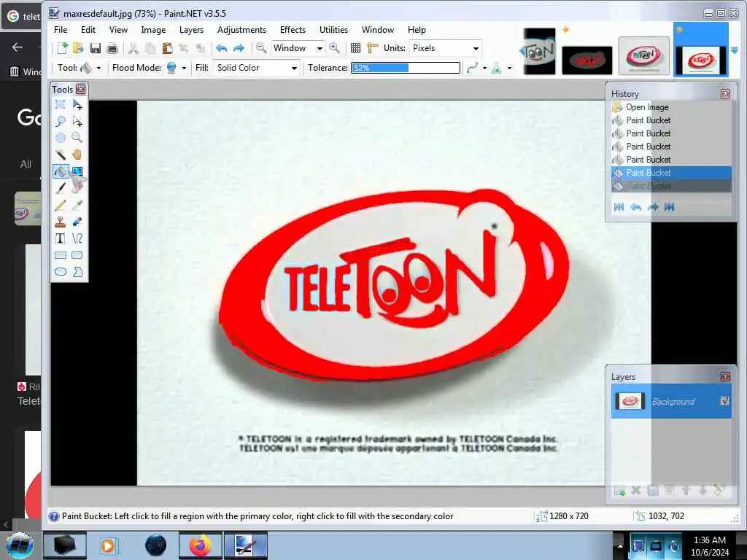Select the Move Selected Pixels tool

pos(77,105)
